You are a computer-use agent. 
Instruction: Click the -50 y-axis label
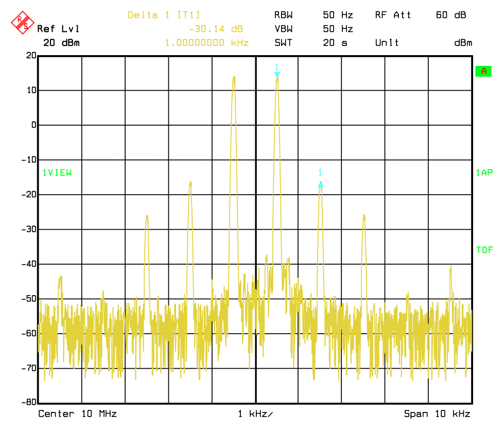tap(29, 299)
